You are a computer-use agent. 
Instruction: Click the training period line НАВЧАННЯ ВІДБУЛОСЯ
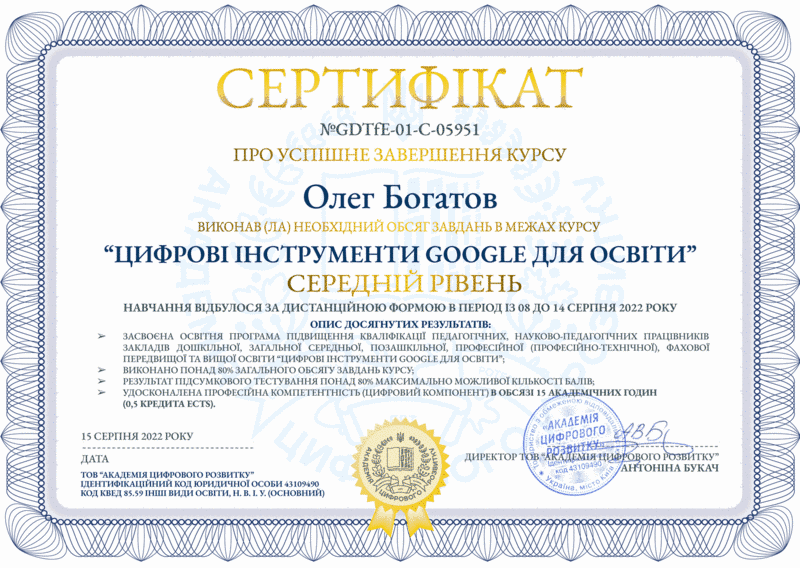tap(400, 308)
